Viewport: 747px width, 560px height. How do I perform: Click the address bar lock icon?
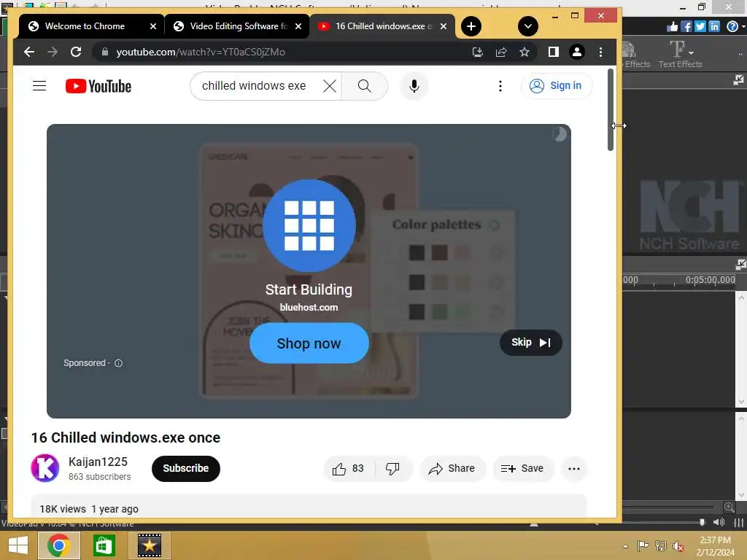pos(105,52)
